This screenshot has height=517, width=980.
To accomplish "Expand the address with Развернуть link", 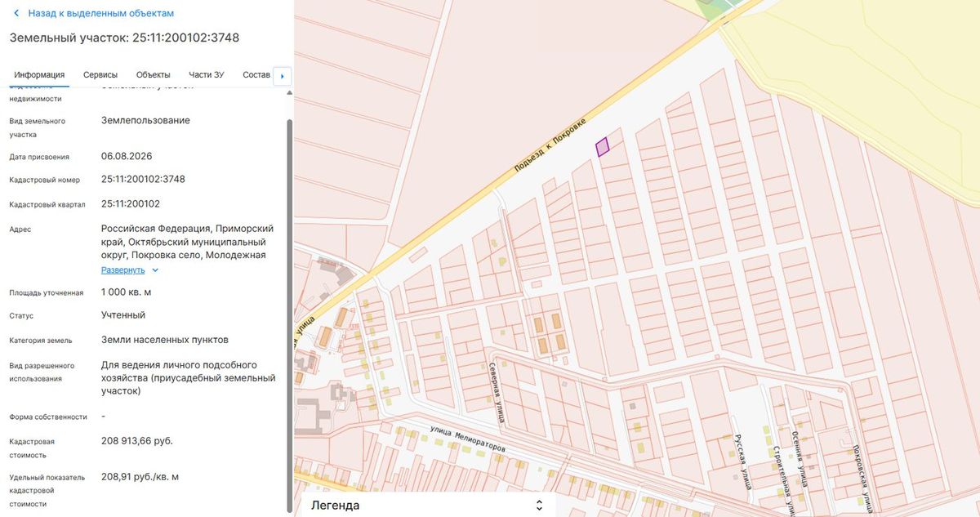I will (x=123, y=270).
